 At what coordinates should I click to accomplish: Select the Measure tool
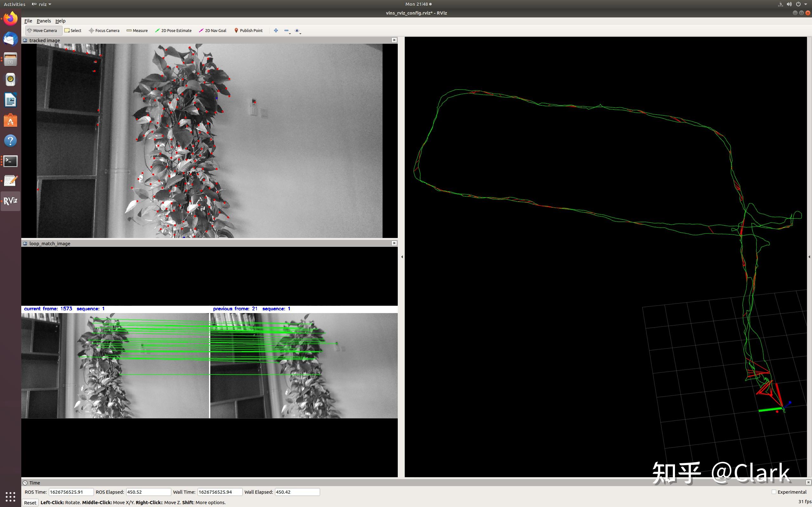[x=137, y=30]
